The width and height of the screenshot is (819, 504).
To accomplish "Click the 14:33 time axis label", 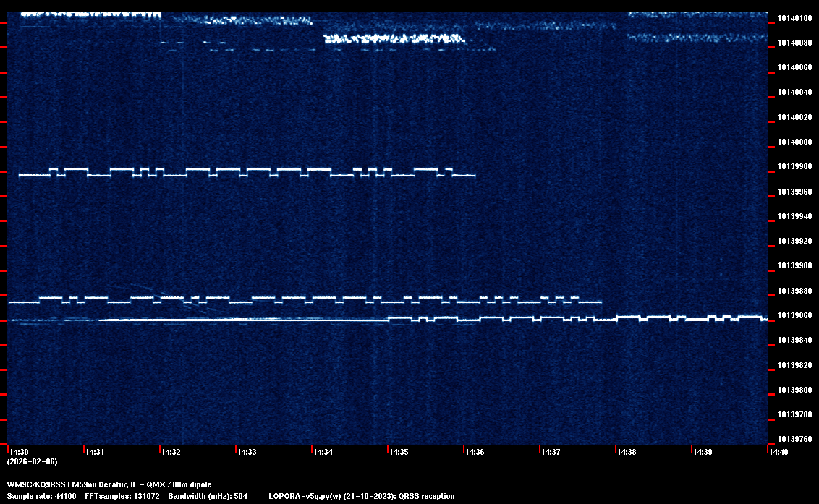I will coord(247,452).
